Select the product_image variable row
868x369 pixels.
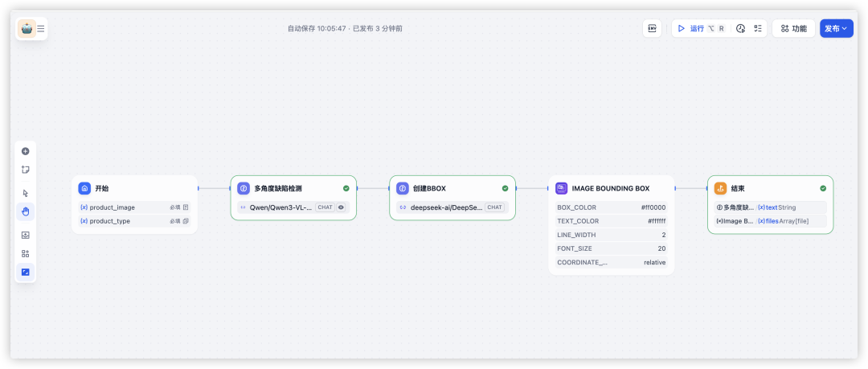pos(134,207)
